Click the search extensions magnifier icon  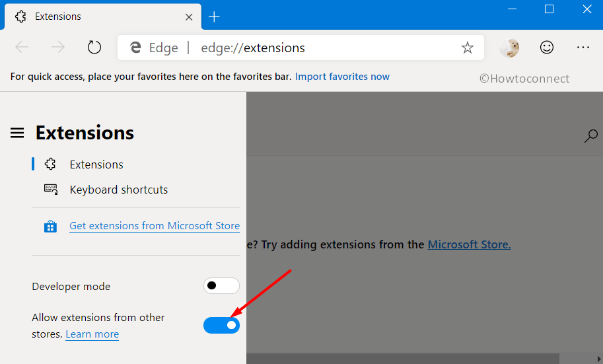(590, 136)
